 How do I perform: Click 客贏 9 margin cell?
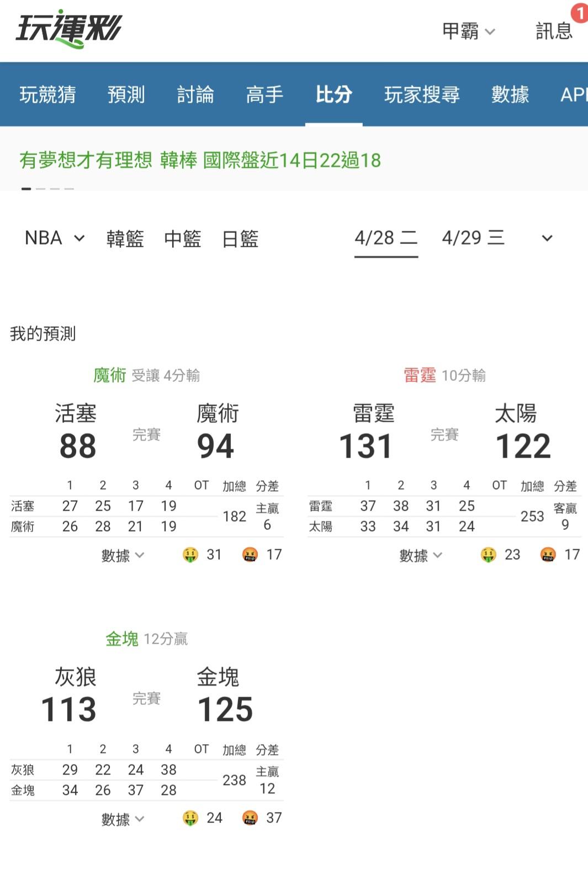tap(565, 517)
